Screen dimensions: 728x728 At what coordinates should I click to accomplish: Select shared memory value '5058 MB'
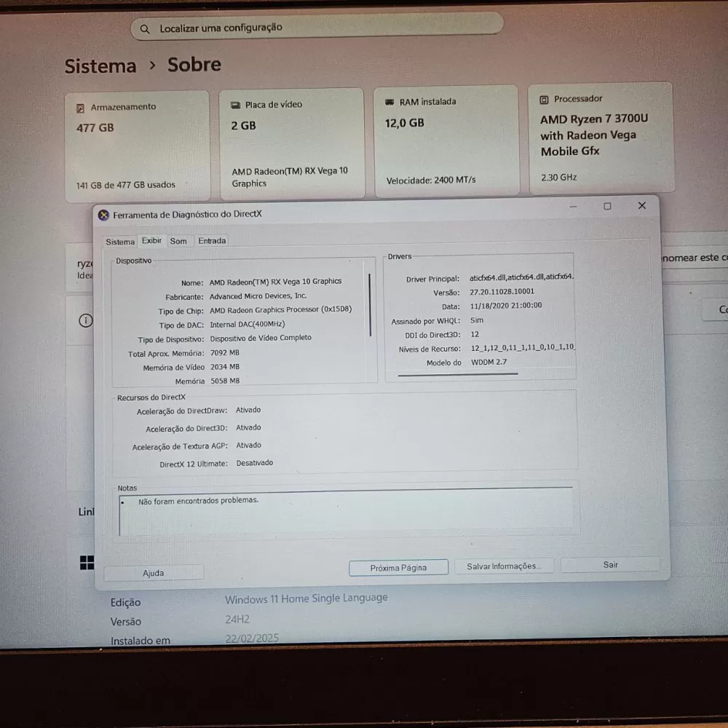(225, 381)
